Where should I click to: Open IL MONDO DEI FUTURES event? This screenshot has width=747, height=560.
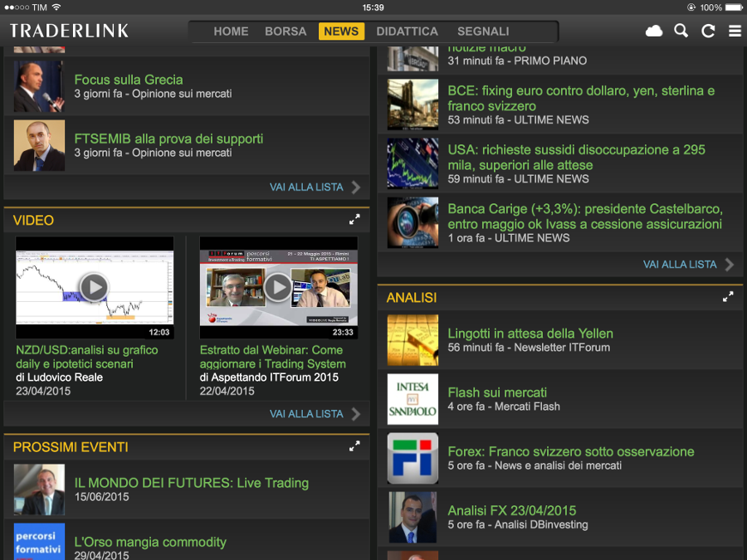point(191,483)
